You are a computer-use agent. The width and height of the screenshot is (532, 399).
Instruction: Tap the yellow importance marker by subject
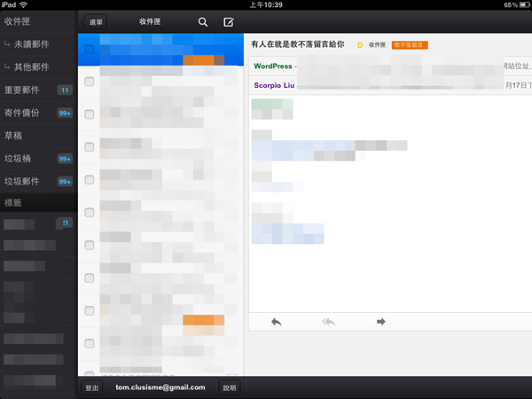pos(360,44)
